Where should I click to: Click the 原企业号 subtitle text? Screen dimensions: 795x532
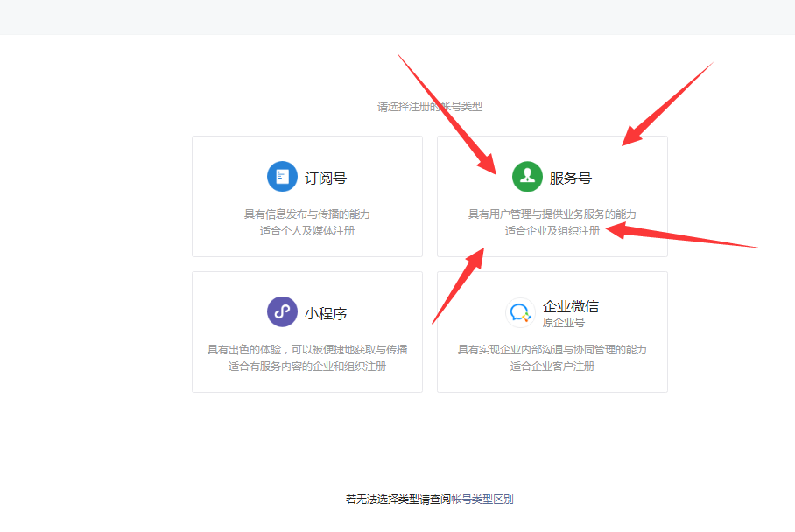tap(564, 323)
